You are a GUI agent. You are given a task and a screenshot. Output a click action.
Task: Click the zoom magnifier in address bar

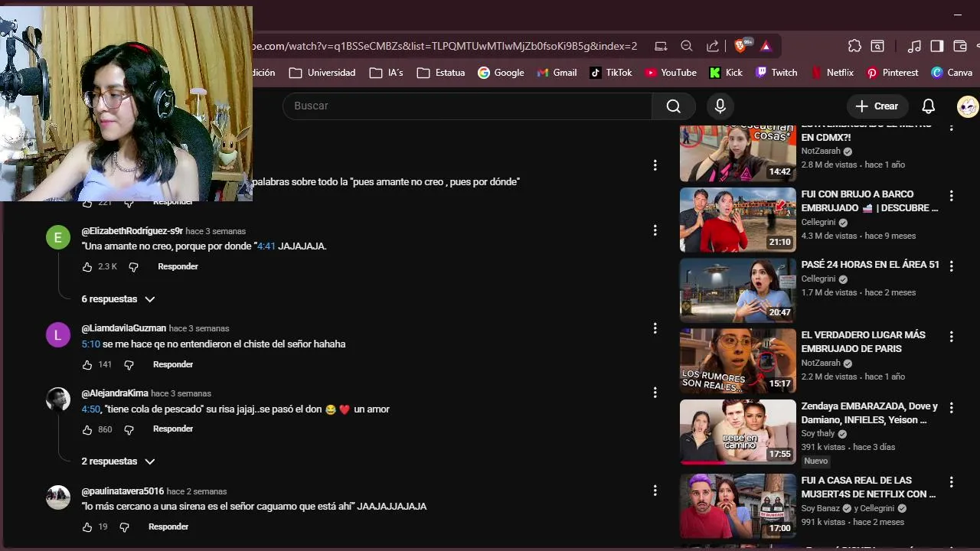click(x=687, y=46)
